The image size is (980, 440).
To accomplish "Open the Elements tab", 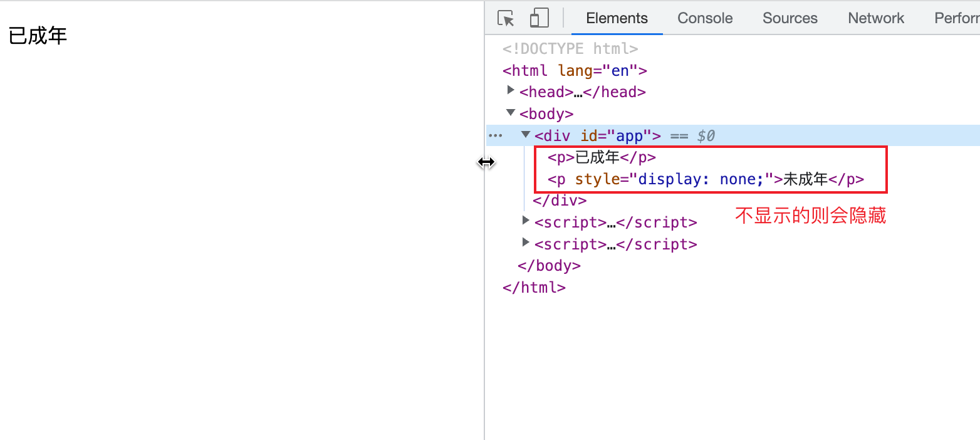I will 617,18.
